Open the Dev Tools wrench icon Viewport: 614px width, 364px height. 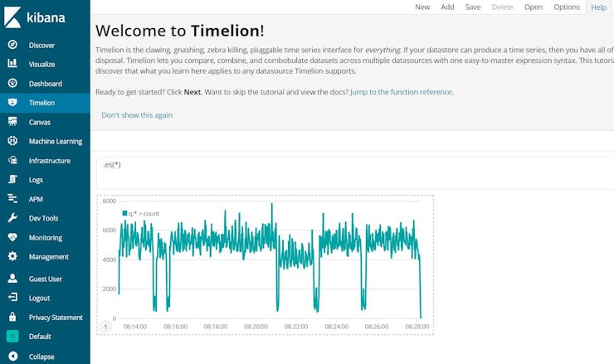point(12,217)
